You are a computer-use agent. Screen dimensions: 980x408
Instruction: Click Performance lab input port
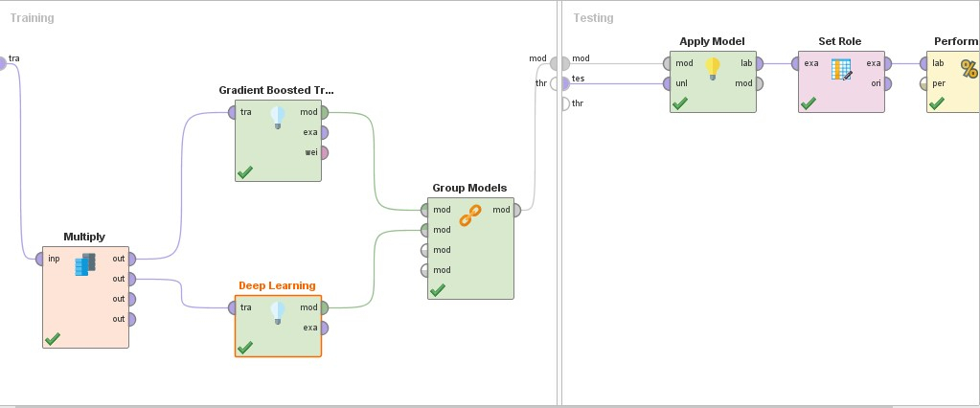tap(923, 63)
